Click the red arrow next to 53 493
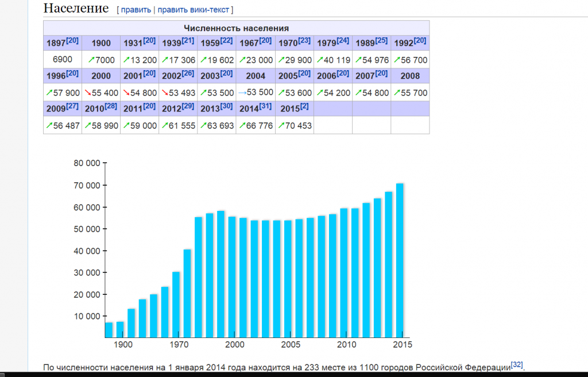Screen dimensions: 588x377 (165, 93)
